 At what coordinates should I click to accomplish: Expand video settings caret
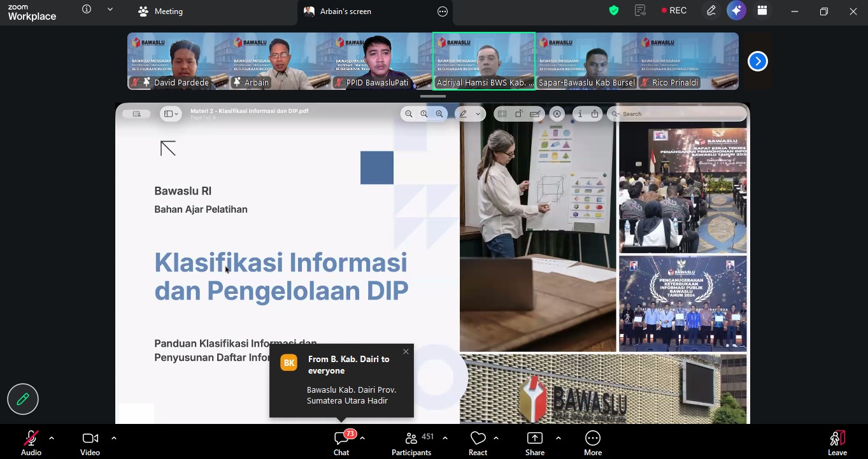pyautogui.click(x=114, y=438)
